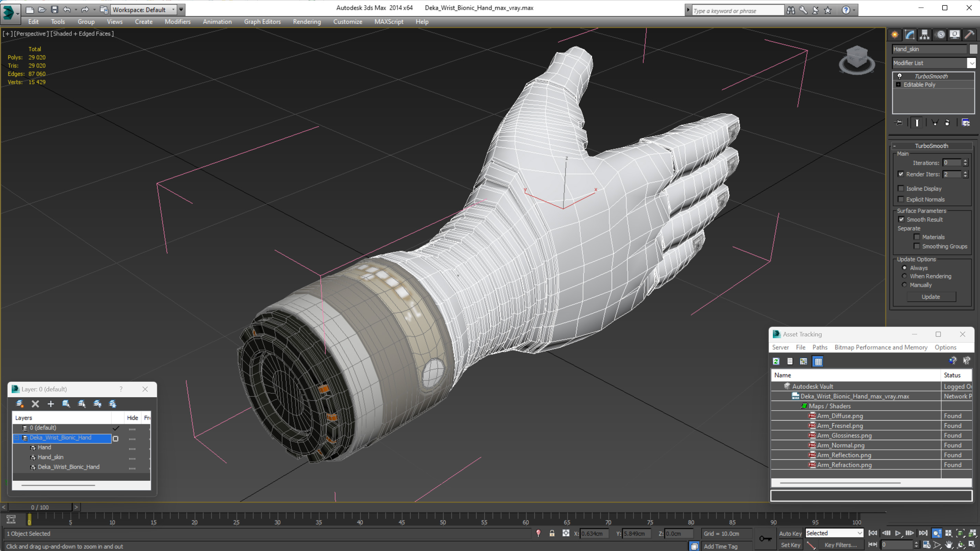Click Save File icon in quick access toolbar
Screen dimensions: 980x551
(x=54, y=10)
